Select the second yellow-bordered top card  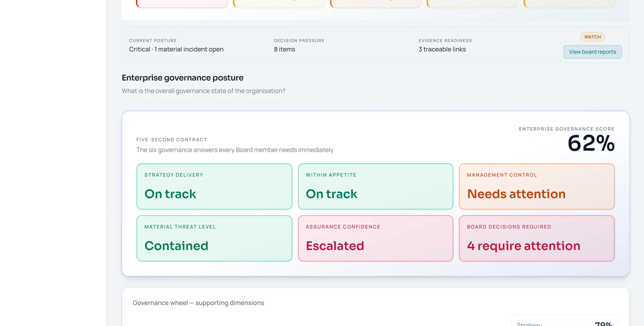click(279, 4)
